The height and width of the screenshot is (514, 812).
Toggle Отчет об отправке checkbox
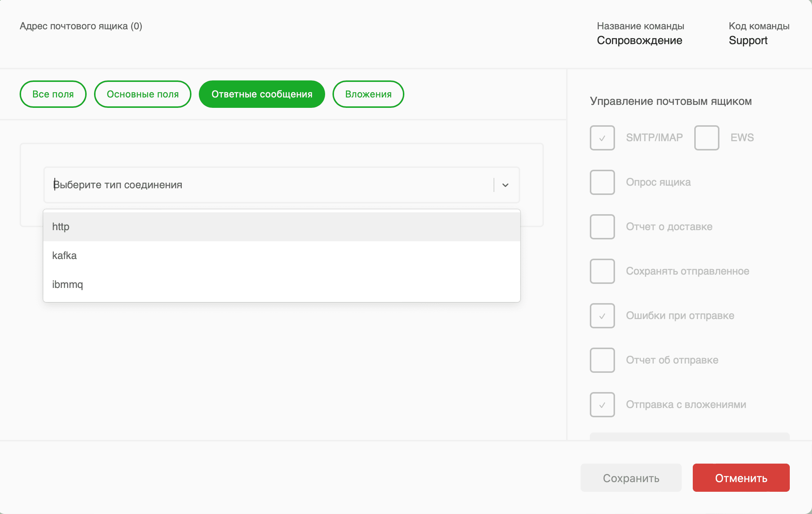point(602,360)
